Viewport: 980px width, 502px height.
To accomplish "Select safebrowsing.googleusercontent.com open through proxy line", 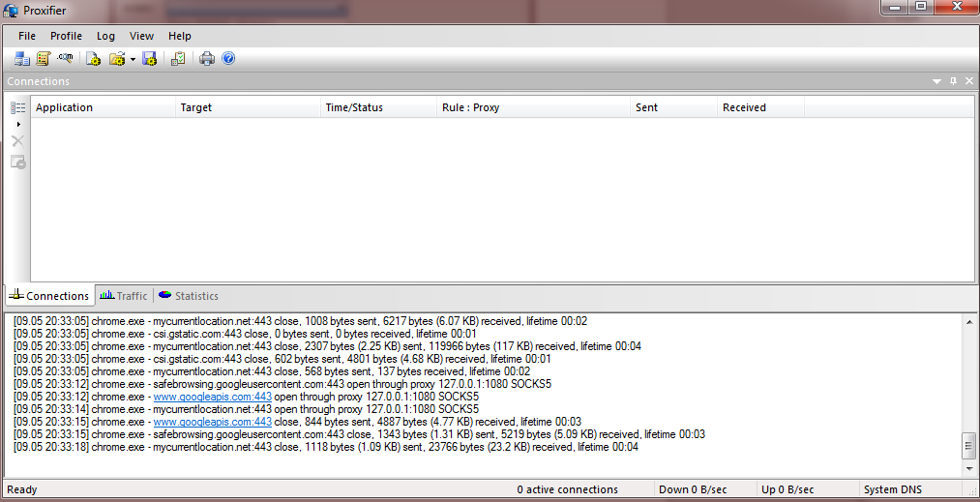I will click(x=282, y=384).
